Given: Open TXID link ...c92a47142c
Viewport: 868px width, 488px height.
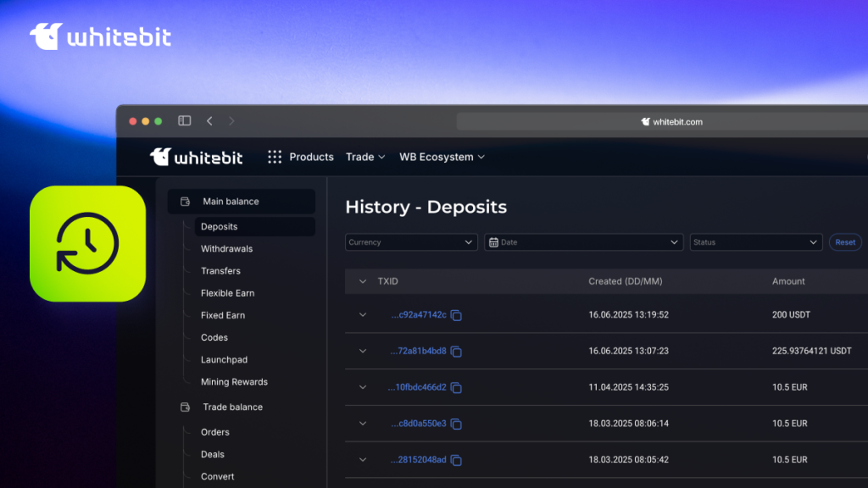Looking at the screenshot, I should (419, 315).
